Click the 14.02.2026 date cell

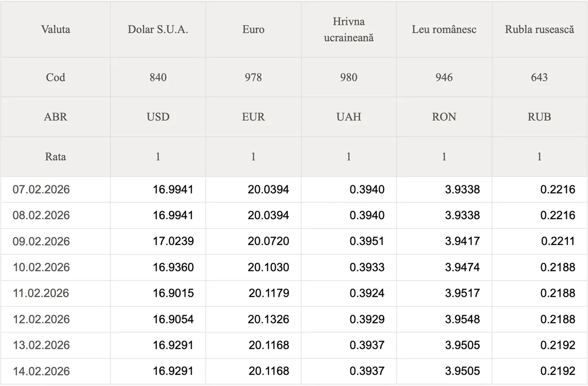[x=41, y=371]
